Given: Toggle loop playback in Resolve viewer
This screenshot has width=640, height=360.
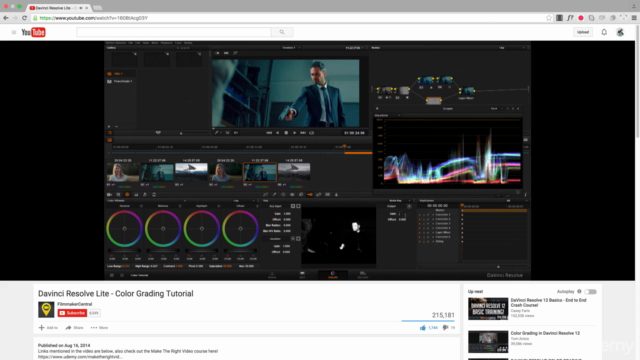Looking at the screenshot, I should [x=311, y=133].
